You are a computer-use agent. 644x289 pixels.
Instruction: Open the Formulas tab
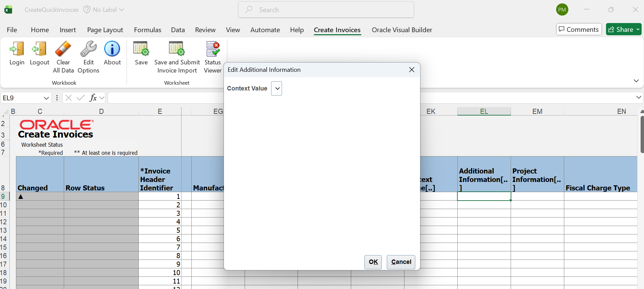click(148, 30)
